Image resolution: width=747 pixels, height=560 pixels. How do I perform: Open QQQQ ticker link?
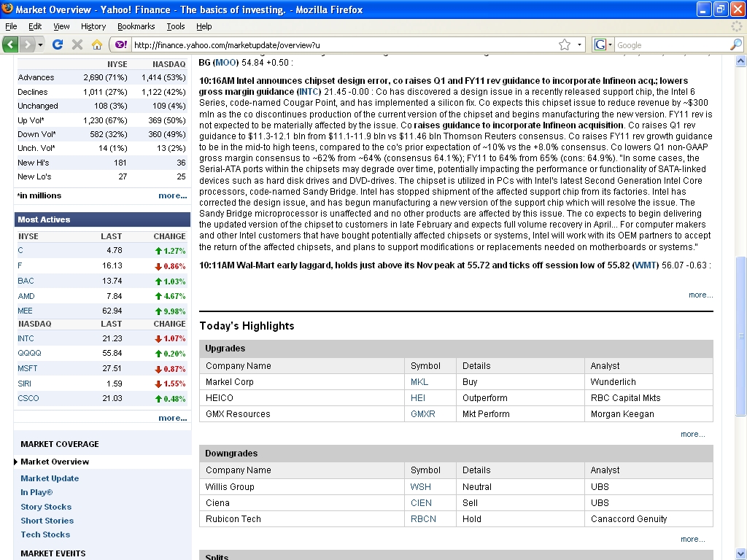coord(29,353)
